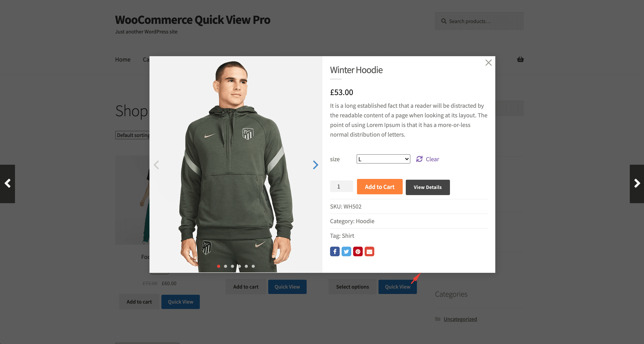Viewport: 644px width, 344px height.
Task: Open Default sorting dropdown
Action: pos(133,135)
